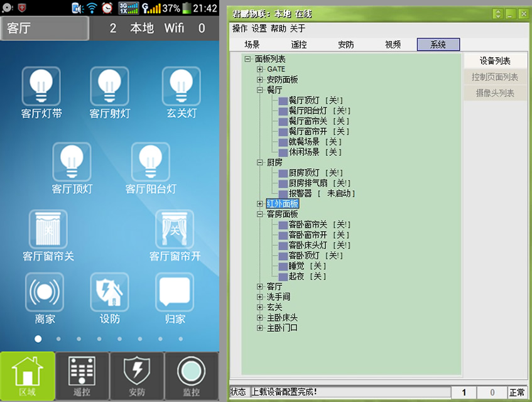This screenshot has width=532, height=402.
Task: Expand the 安防面板 tree node
Action: point(260,80)
